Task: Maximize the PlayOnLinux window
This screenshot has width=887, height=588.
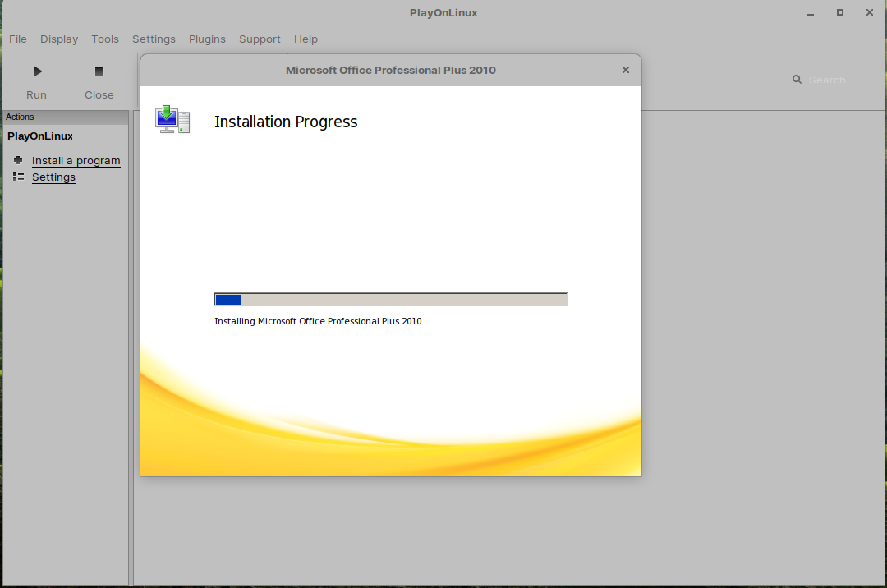Action: click(x=840, y=12)
